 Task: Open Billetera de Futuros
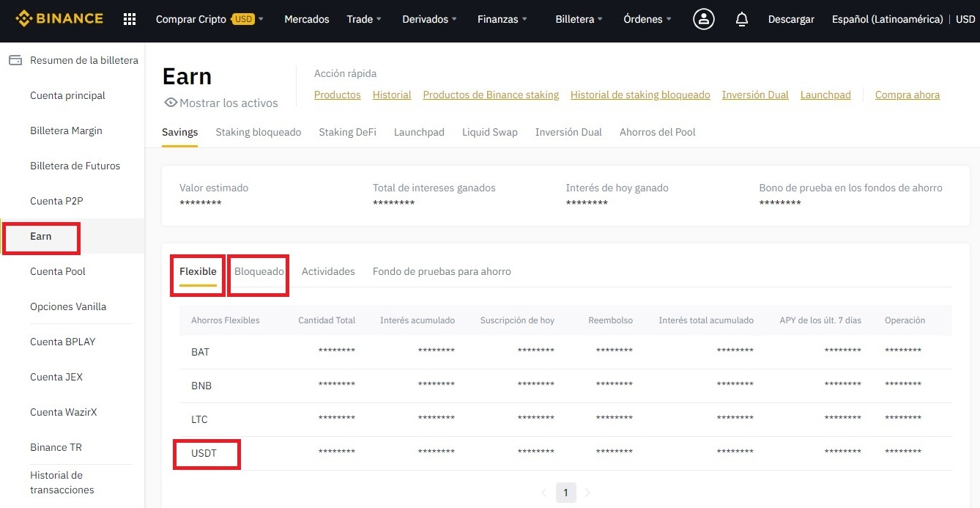click(x=75, y=166)
